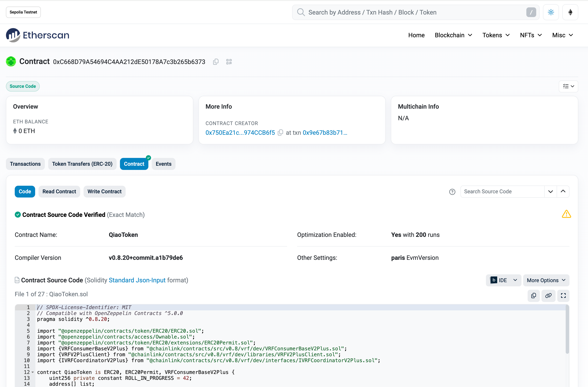Copy the QiaoToken.sol source code

pos(534,296)
